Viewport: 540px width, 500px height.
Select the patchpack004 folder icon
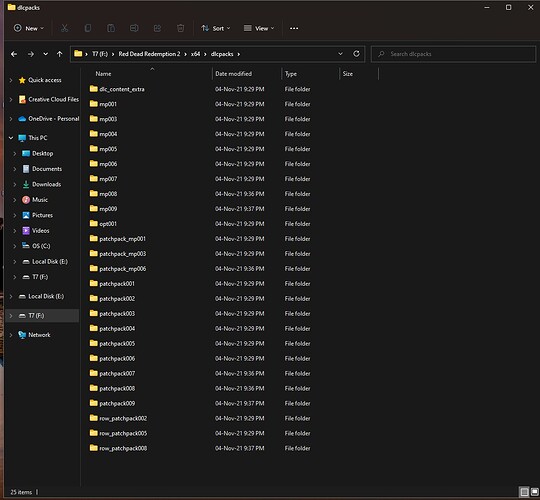(93, 328)
